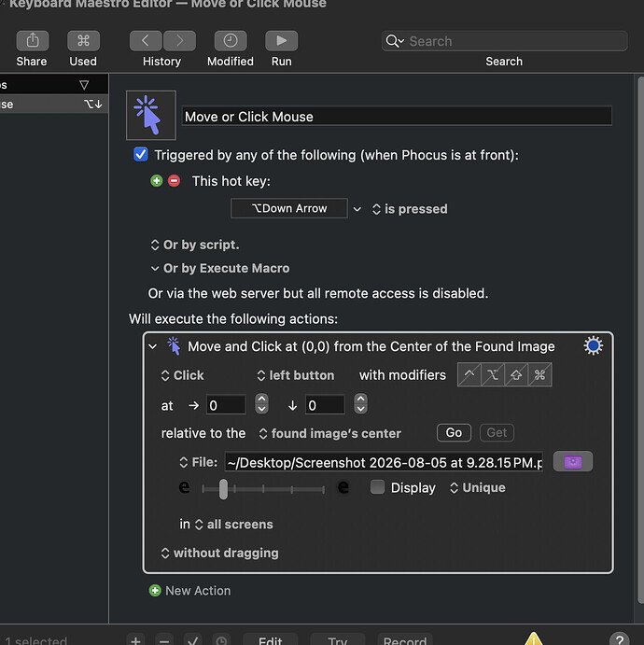Click the Go button
644x645 pixels.
454,433
